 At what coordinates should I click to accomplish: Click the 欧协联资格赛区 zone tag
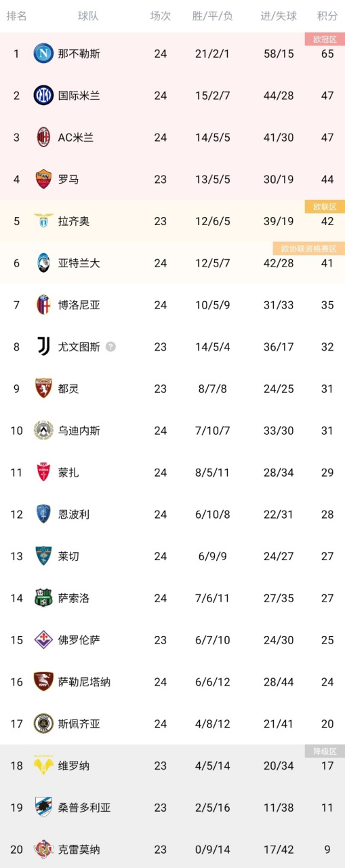pos(309,249)
